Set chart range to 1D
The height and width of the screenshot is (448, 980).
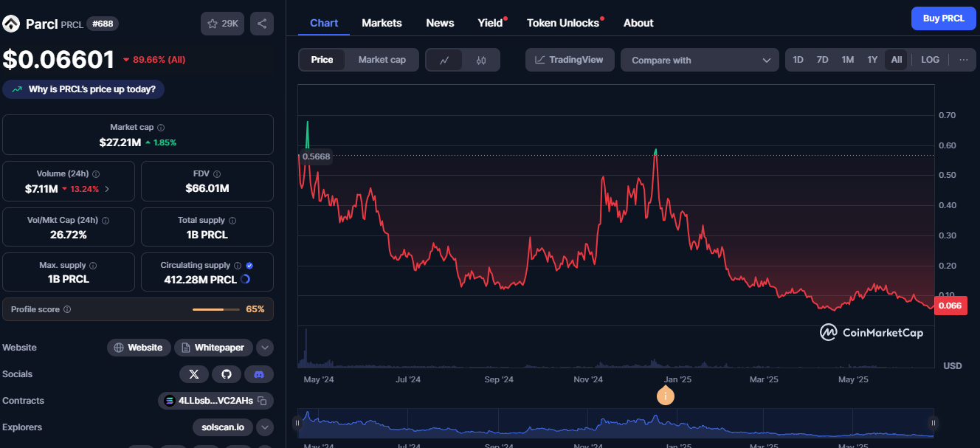[798, 60]
